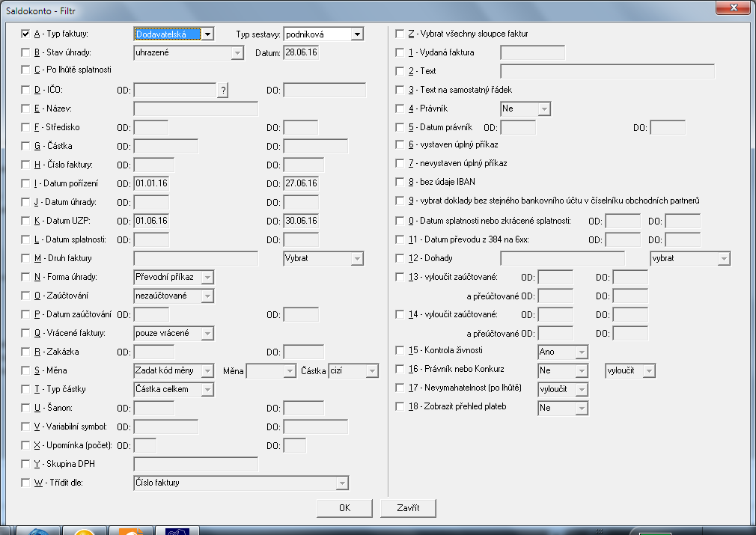Enable the B - Stav úhrady checkbox
756x535 pixels.
tap(25, 52)
